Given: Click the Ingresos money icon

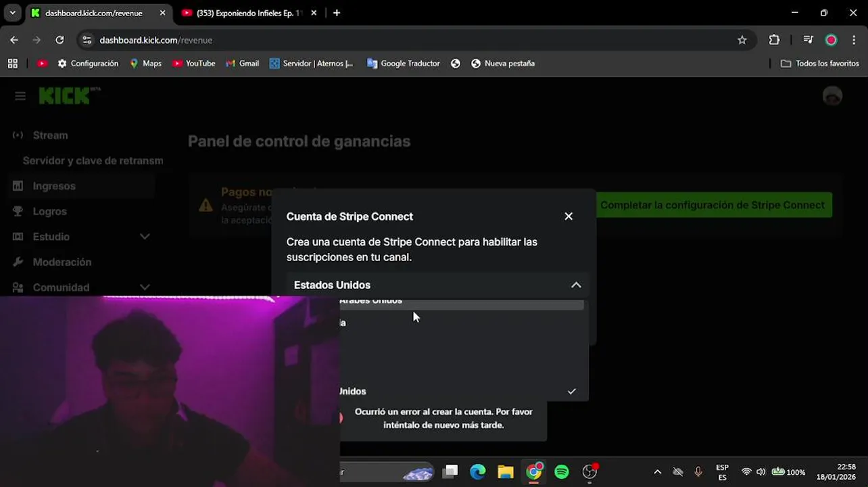Looking at the screenshot, I should pyautogui.click(x=18, y=186).
